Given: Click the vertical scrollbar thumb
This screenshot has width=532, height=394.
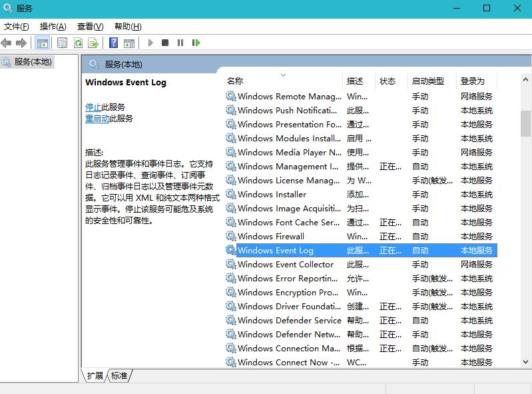Looking at the screenshot, I should [525, 123].
